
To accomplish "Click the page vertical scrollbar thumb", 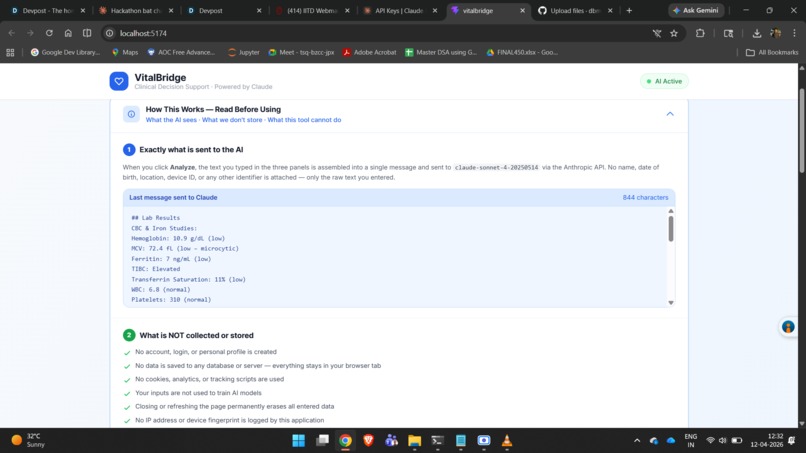I will 802,131.
